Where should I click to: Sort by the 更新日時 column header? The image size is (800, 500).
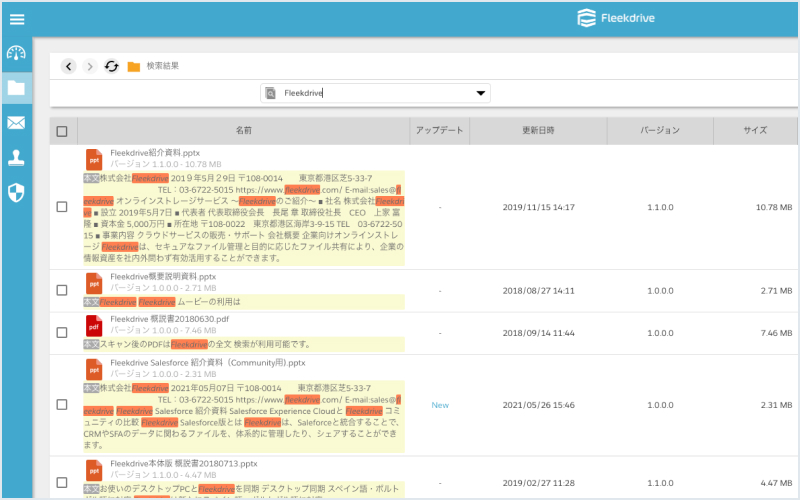(538, 131)
